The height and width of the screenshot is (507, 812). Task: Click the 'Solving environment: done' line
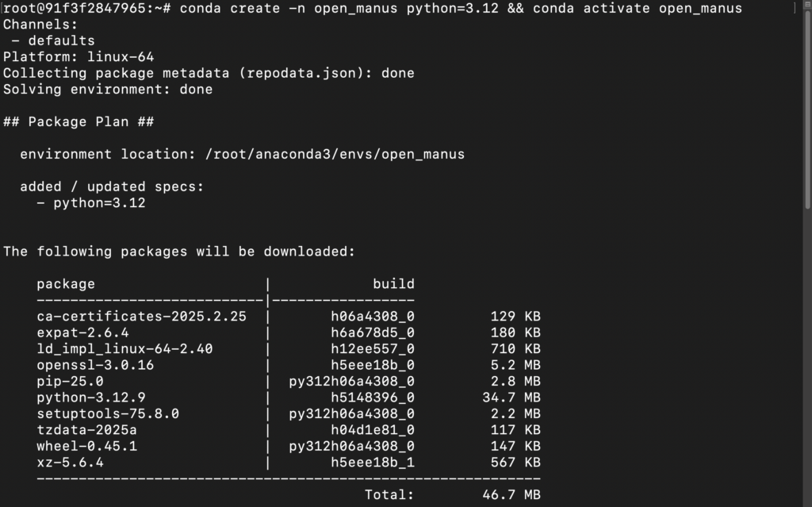point(108,89)
